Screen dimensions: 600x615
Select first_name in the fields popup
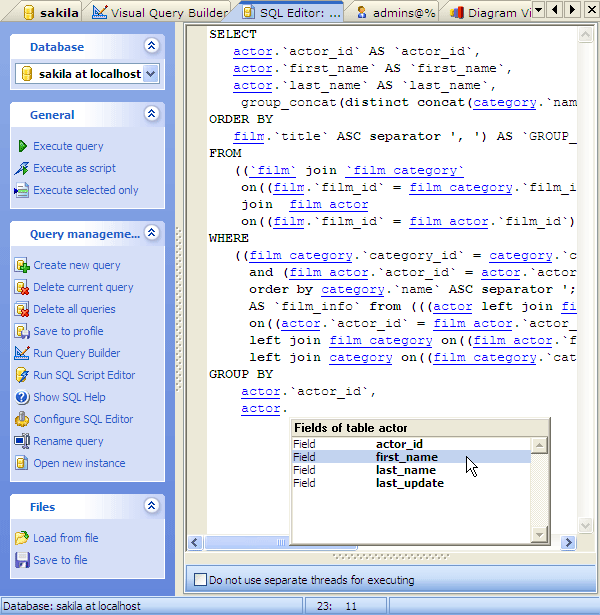click(x=411, y=457)
